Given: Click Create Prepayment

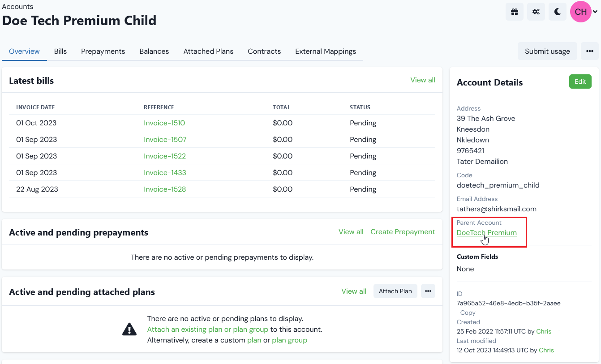Looking at the screenshot, I should [402, 231].
